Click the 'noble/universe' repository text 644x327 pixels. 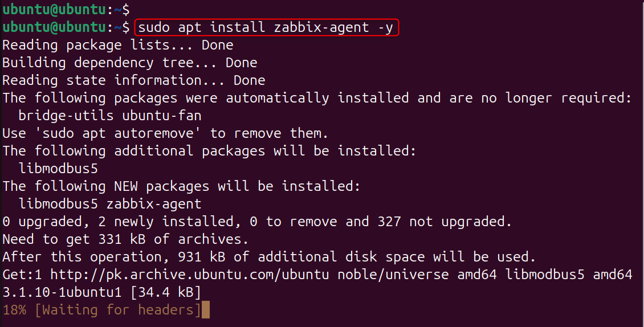(x=393, y=275)
